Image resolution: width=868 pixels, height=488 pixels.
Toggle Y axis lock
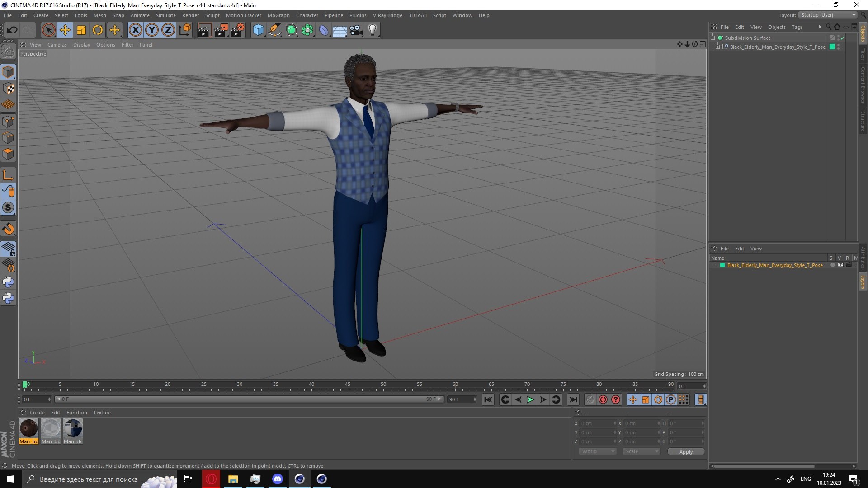click(152, 30)
